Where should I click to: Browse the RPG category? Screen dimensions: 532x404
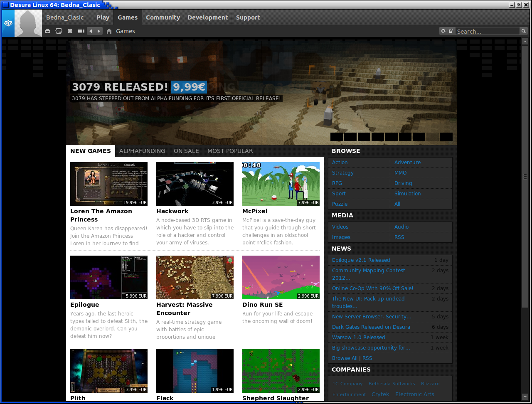(337, 183)
